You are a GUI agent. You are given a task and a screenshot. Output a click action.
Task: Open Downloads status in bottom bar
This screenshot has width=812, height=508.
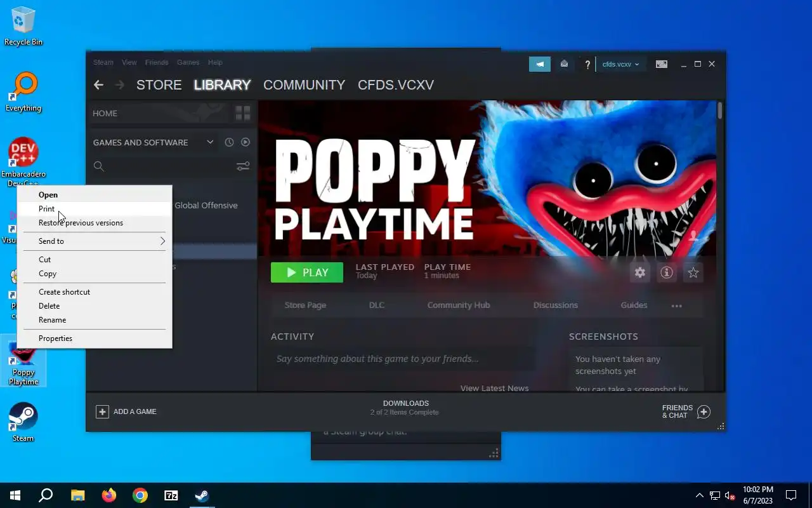pyautogui.click(x=406, y=408)
